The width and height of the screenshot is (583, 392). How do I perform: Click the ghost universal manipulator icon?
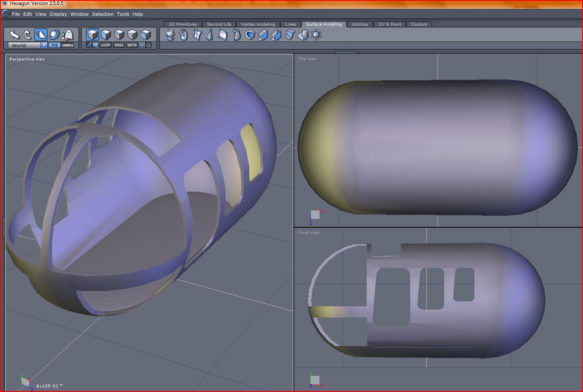(67, 35)
